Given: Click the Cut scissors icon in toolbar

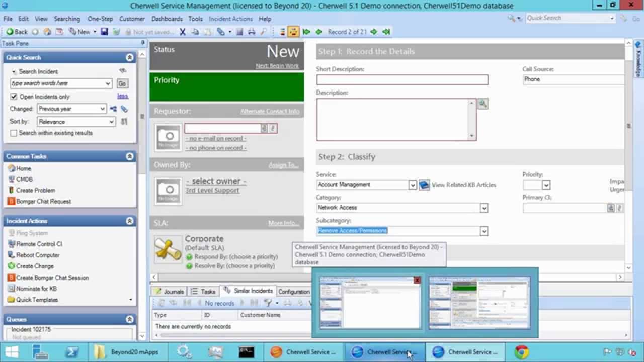Looking at the screenshot, I should tap(183, 32).
